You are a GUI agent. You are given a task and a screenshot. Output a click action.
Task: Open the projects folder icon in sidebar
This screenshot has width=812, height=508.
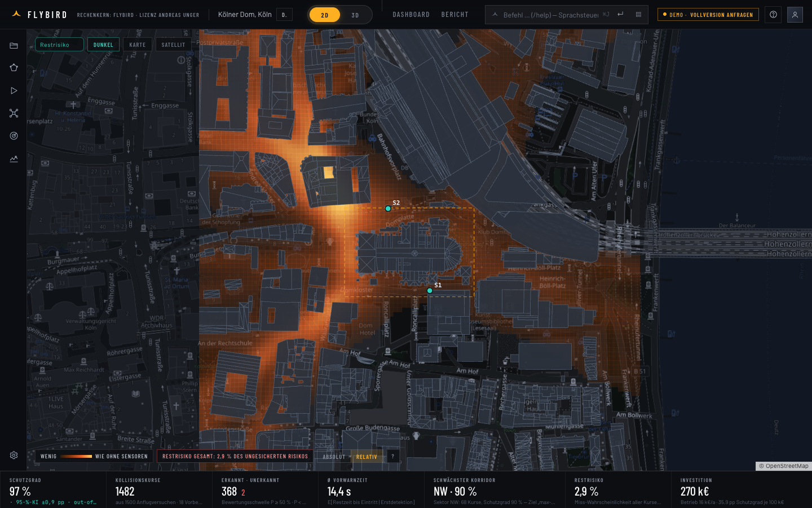point(14,45)
